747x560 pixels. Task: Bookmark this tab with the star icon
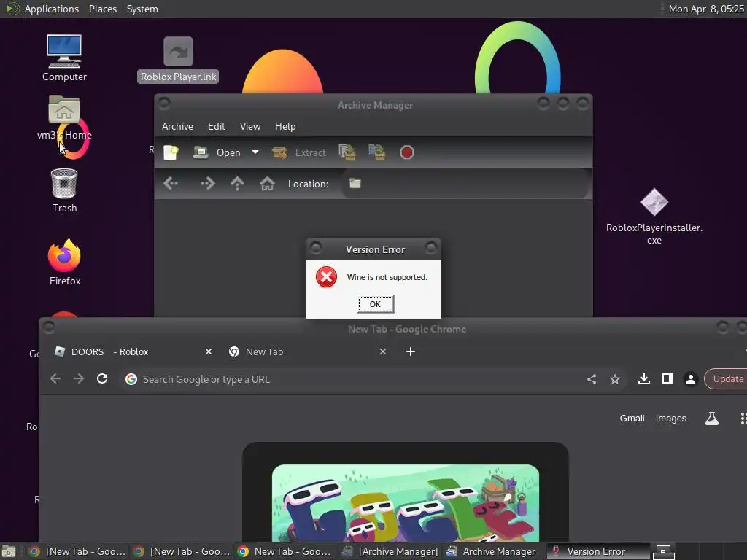click(615, 379)
